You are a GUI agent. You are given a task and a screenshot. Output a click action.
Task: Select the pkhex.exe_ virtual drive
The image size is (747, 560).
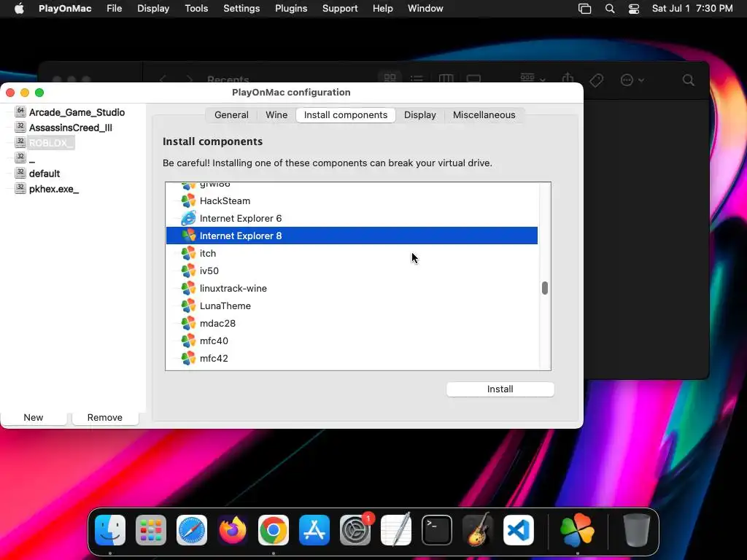[54, 189]
